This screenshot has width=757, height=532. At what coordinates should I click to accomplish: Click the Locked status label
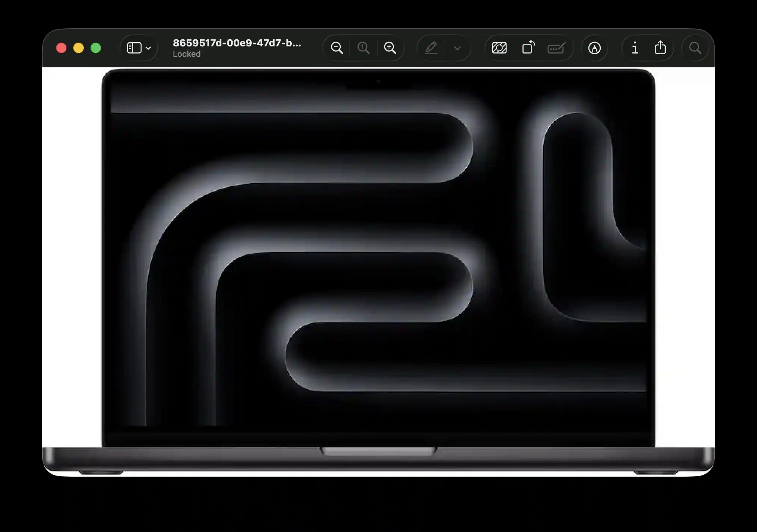(187, 54)
